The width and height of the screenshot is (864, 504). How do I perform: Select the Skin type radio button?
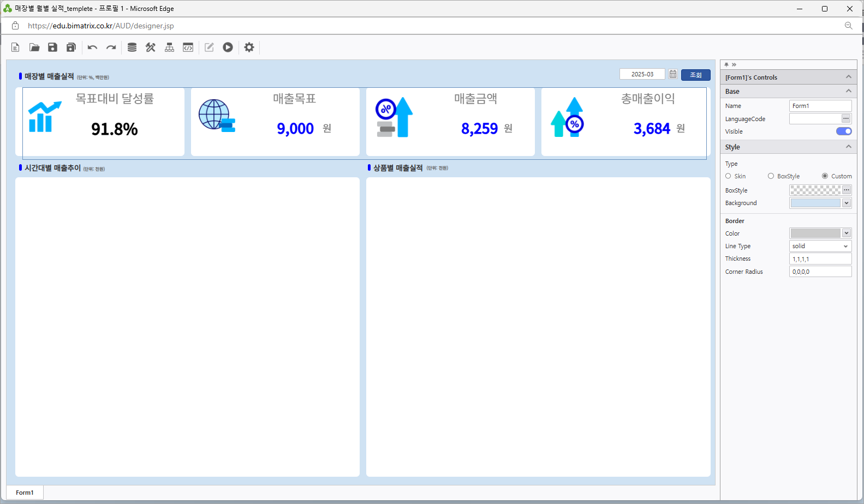728,176
